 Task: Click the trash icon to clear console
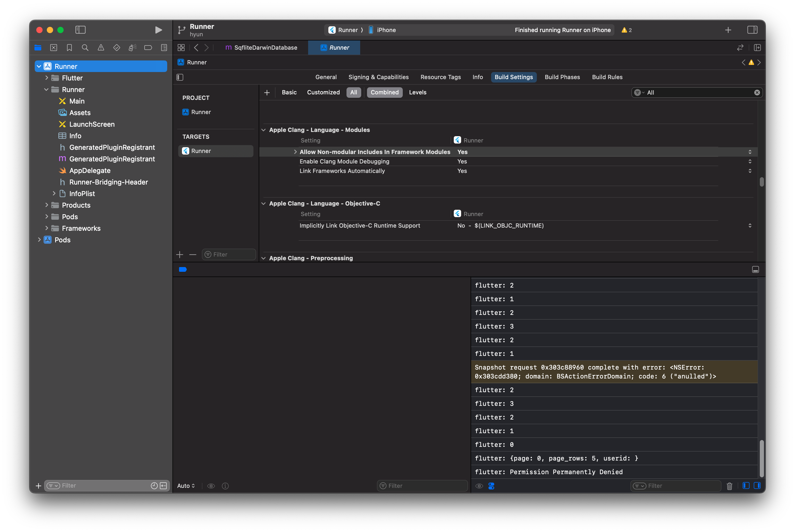(x=729, y=486)
